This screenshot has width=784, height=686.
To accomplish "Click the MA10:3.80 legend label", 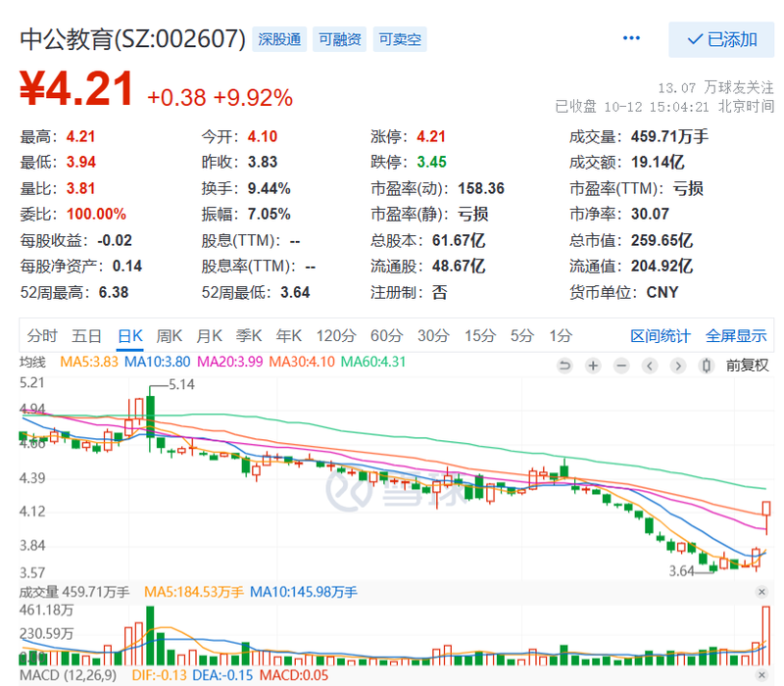I will (x=158, y=362).
